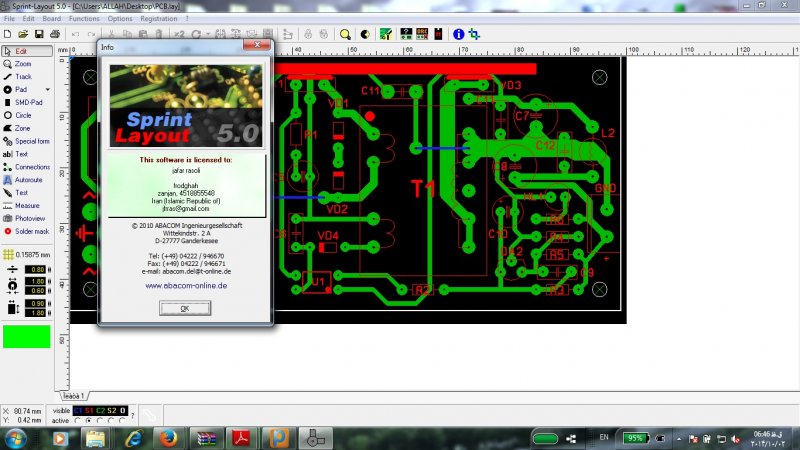This screenshot has width=800, height=450.
Task: Open the grid size 0.15875 mm selector
Action: 27,254
